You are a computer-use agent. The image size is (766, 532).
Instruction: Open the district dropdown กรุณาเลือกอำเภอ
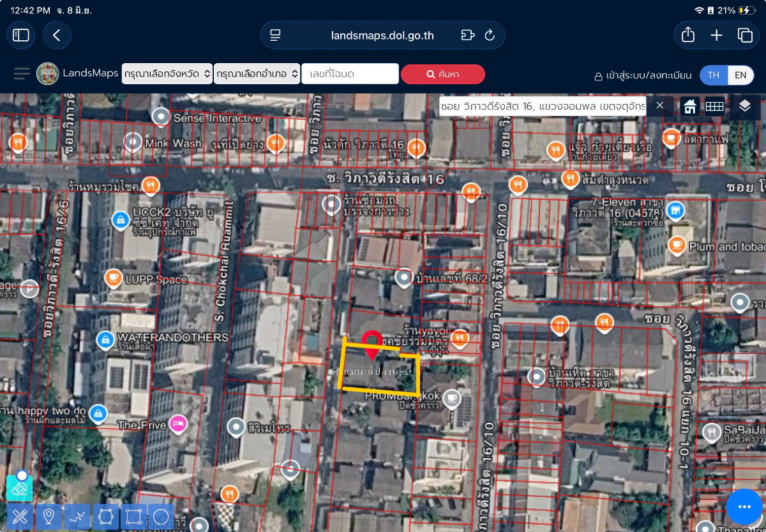(x=257, y=74)
